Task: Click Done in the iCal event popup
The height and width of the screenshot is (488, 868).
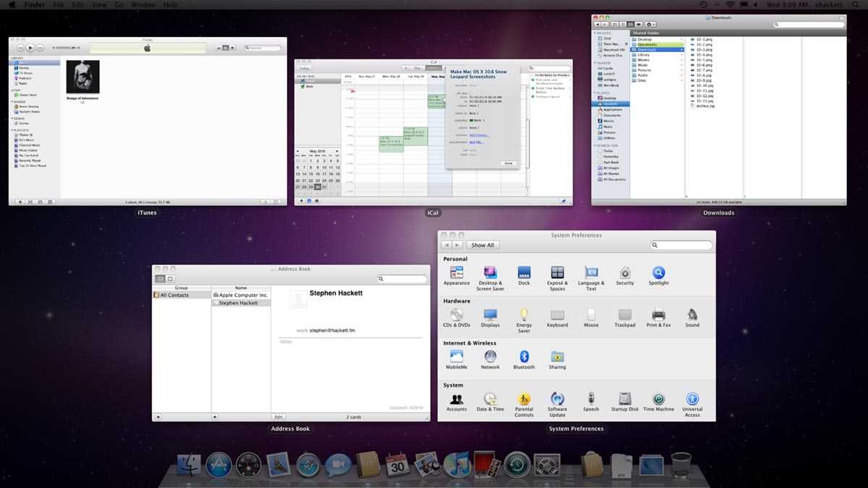Action: pos(509,163)
